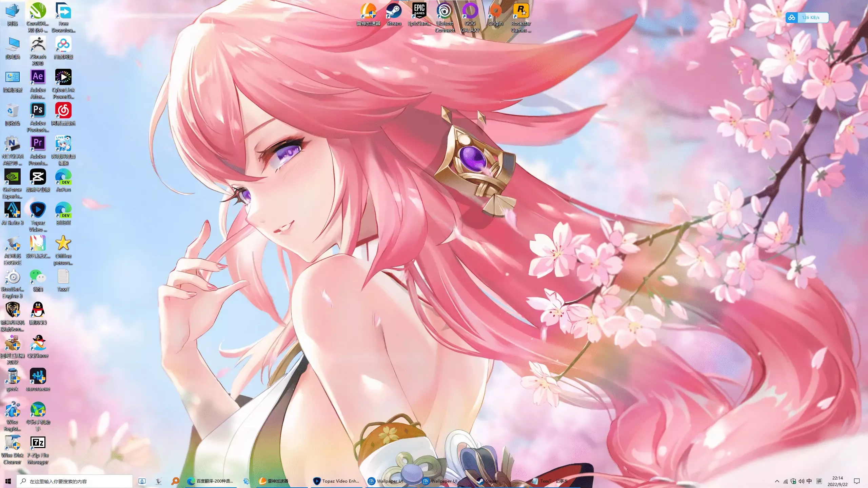Select the 网络 network desktop icon
Viewport: 868px width, 488px height.
pyautogui.click(x=12, y=15)
